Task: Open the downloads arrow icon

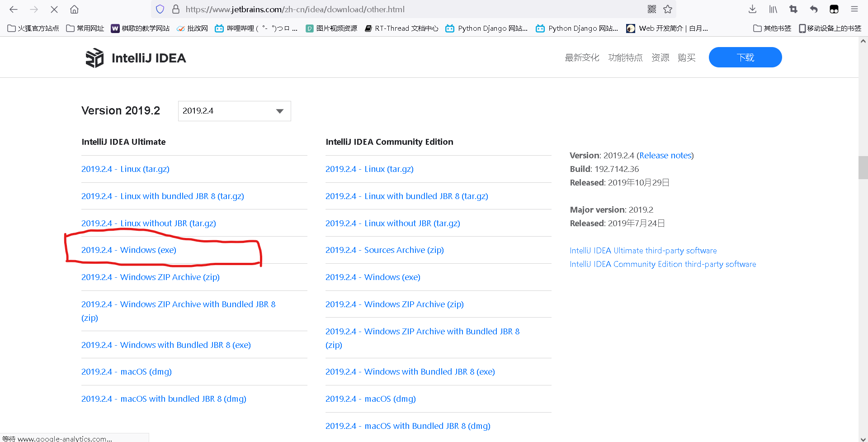Action: tap(752, 9)
